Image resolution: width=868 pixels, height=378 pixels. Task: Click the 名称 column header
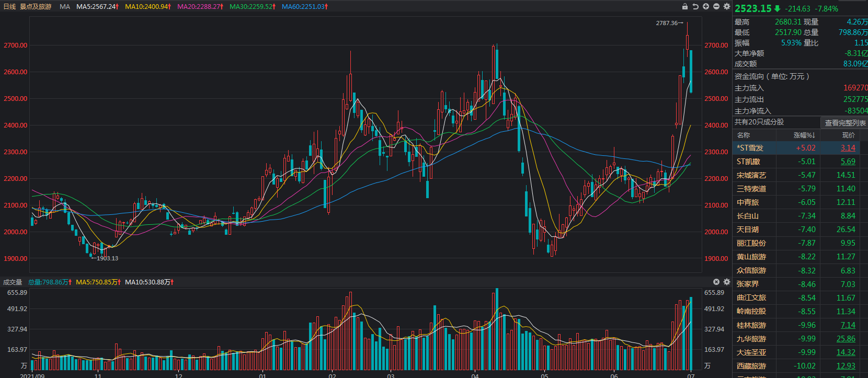(x=744, y=135)
